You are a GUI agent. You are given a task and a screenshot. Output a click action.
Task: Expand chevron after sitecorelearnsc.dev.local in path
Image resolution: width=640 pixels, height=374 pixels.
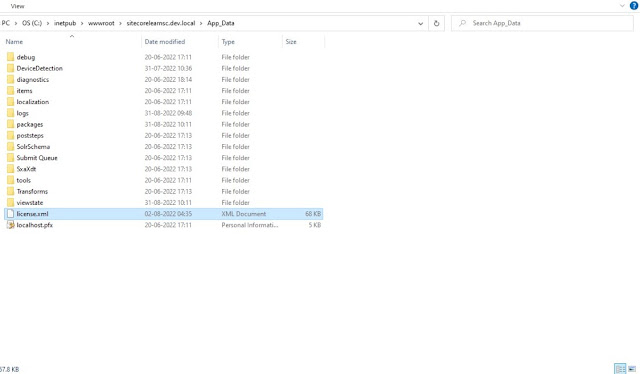pos(201,23)
